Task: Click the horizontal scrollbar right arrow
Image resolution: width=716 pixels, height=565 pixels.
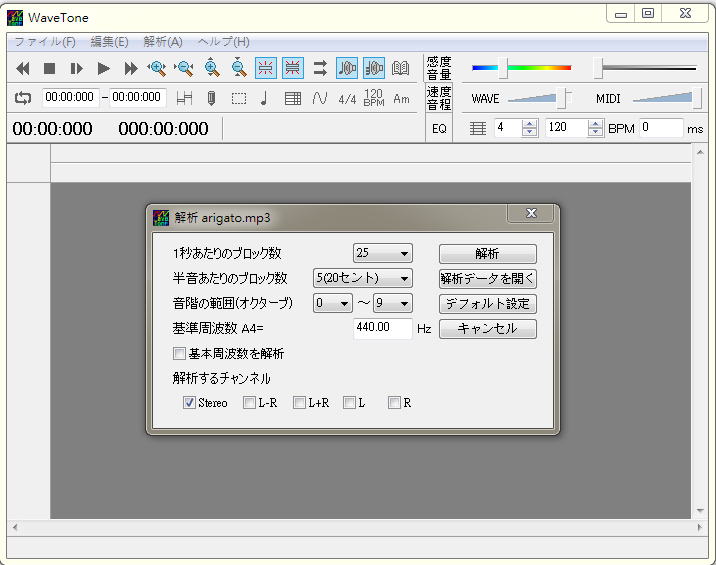Action: 700,528
